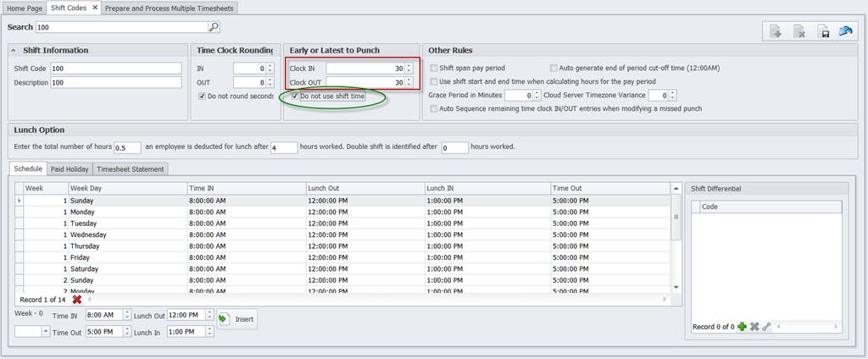868x359 pixels.
Task: Switch to the Paid Holiday tab
Action: [70, 169]
